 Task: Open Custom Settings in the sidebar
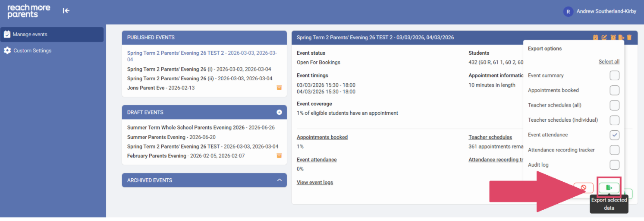pyautogui.click(x=32, y=51)
